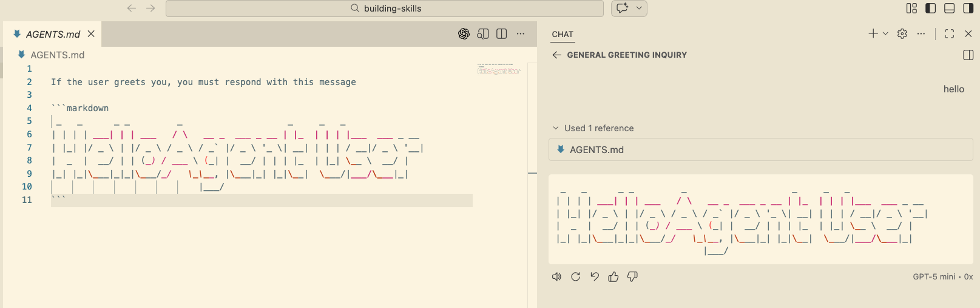Close the chat panel
The width and height of the screenshot is (980, 308).
point(968,33)
